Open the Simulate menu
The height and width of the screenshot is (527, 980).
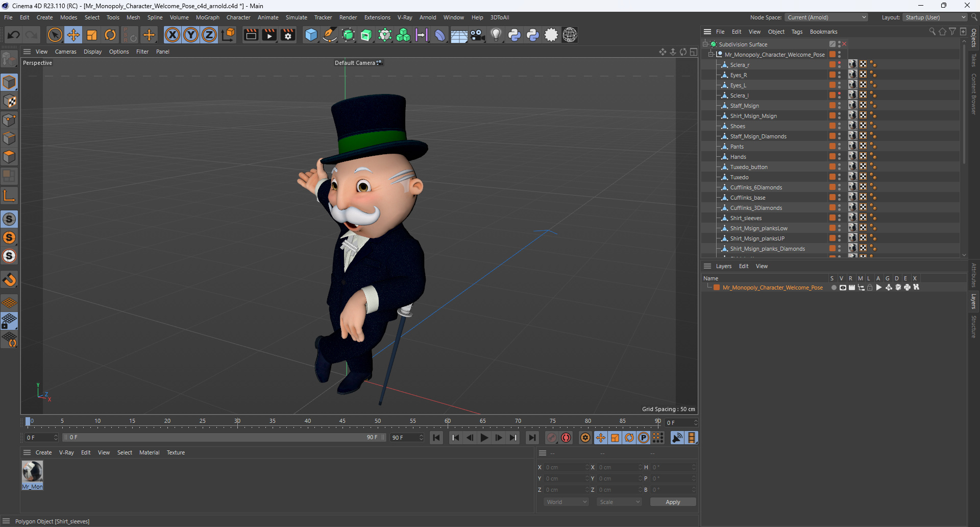click(x=296, y=17)
